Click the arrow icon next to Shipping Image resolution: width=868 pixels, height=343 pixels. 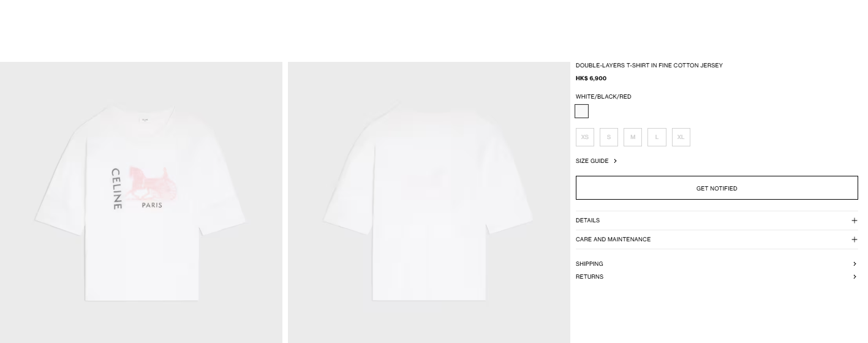click(855, 264)
